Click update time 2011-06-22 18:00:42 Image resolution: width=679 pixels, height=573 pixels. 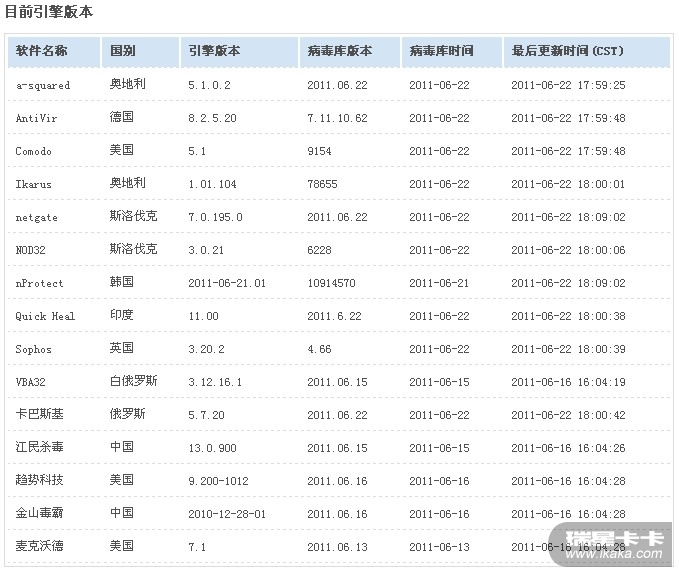tap(568, 415)
